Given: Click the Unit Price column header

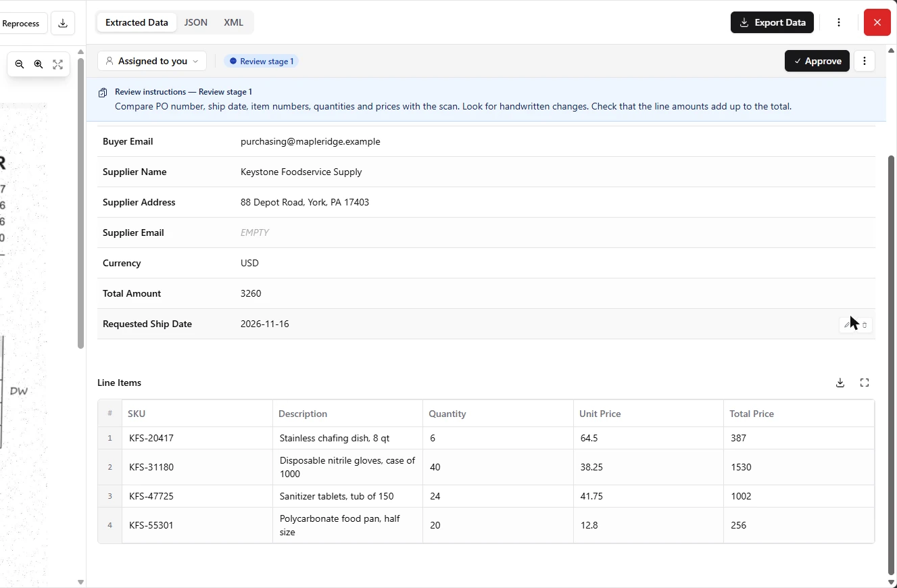Looking at the screenshot, I should 648,414.
